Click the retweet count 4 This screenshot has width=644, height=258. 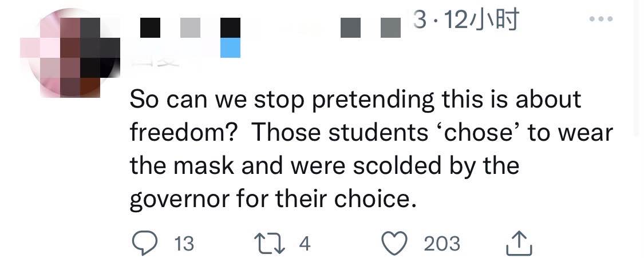pyautogui.click(x=305, y=244)
